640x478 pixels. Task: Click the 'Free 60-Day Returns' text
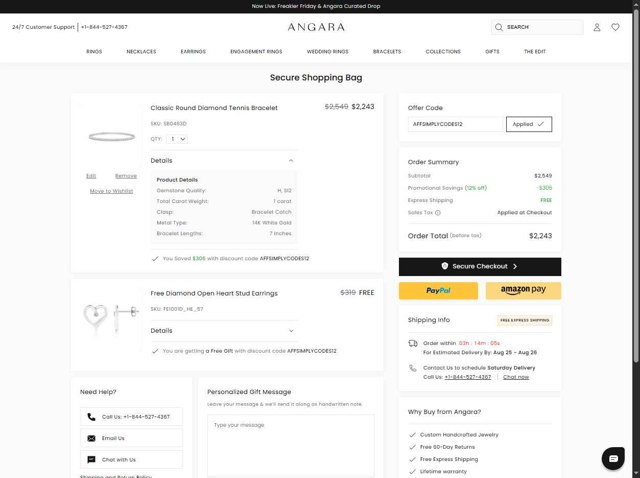pyautogui.click(x=447, y=447)
